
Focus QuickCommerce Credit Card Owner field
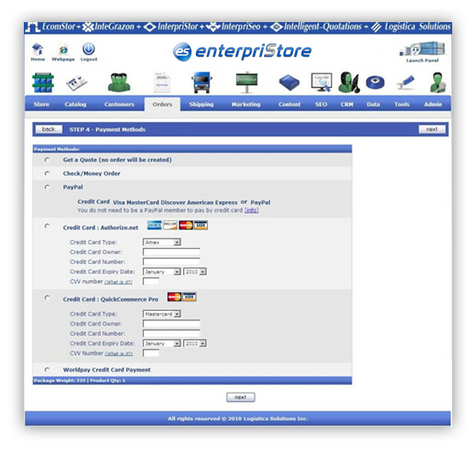[x=171, y=324]
